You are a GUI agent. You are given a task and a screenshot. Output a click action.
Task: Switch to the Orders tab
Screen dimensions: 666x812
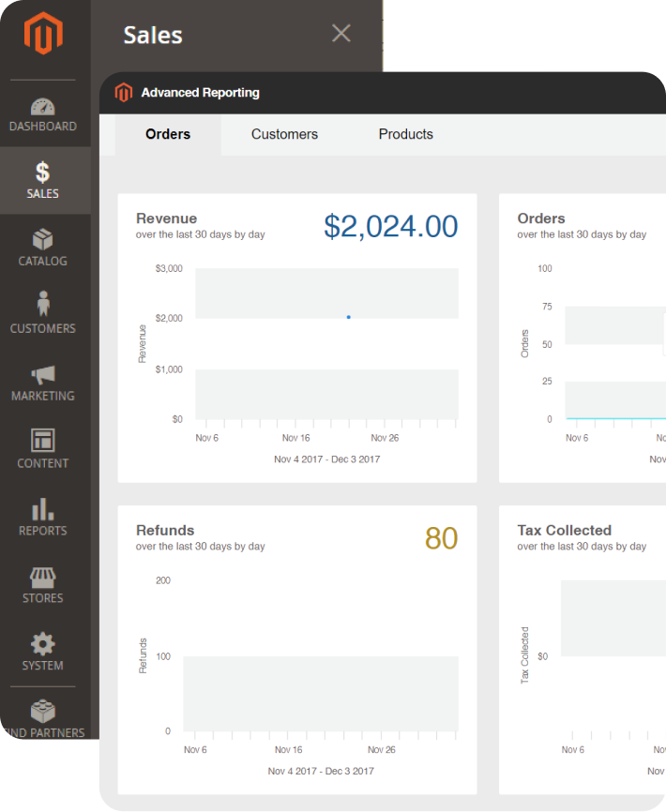[x=168, y=134]
